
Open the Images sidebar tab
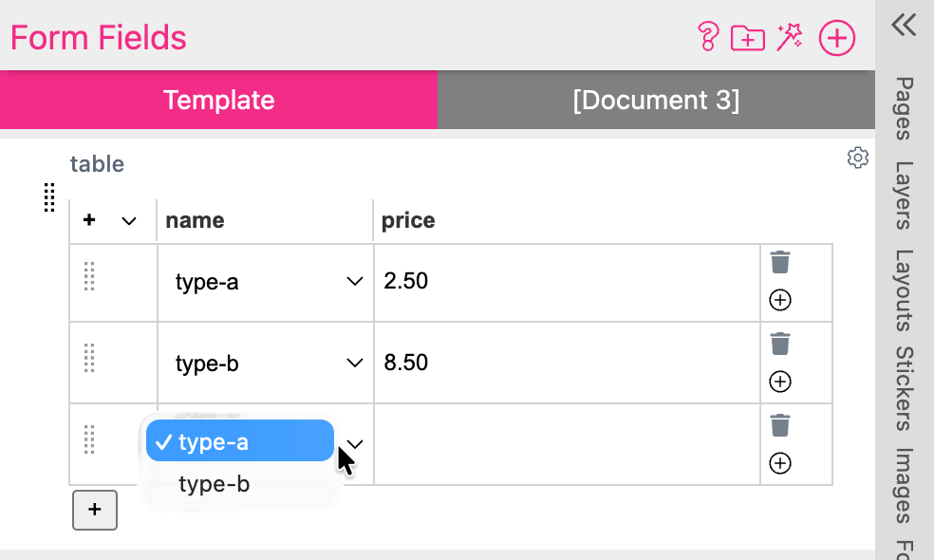905,486
